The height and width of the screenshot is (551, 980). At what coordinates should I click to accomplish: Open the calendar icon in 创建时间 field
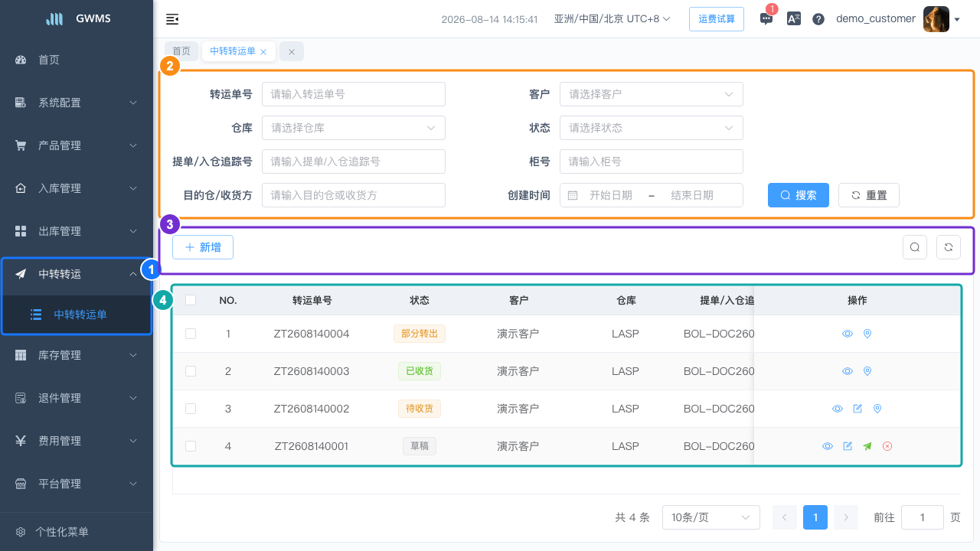point(573,195)
